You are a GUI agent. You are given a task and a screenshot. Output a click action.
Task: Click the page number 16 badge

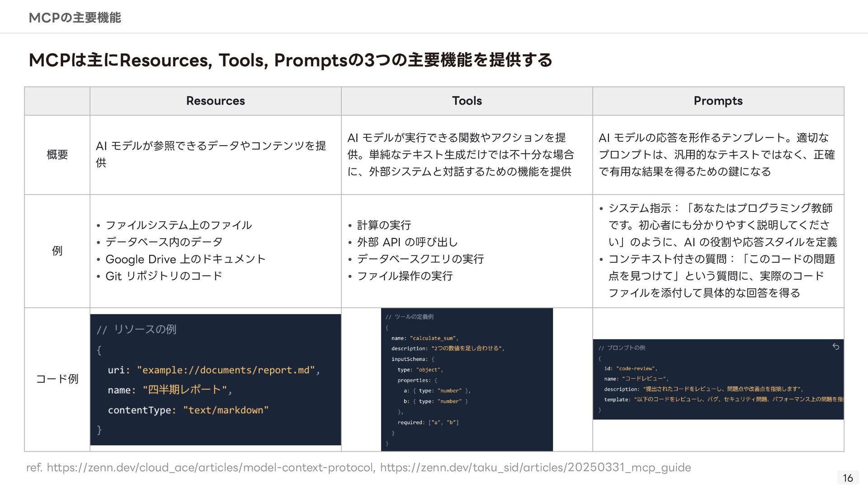[848, 478]
